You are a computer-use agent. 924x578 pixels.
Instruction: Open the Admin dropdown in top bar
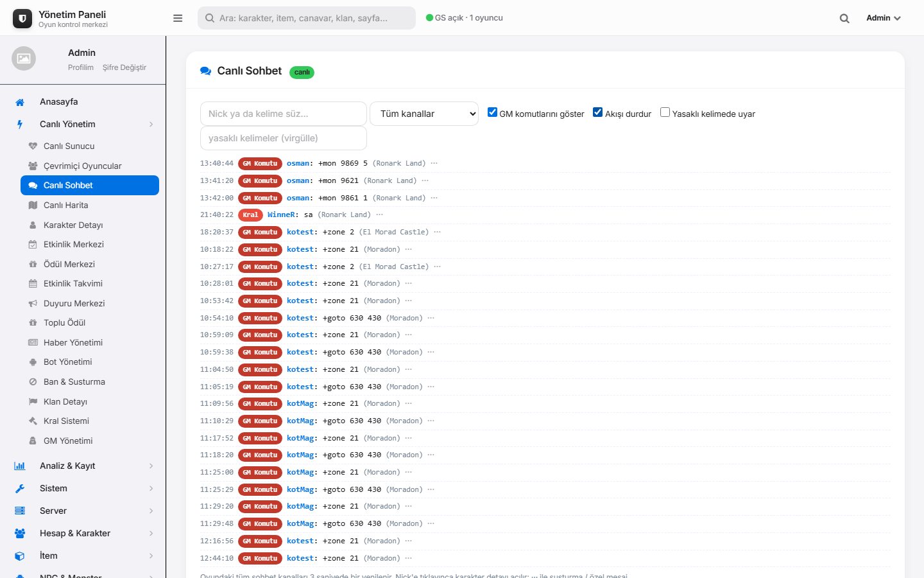[884, 18]
